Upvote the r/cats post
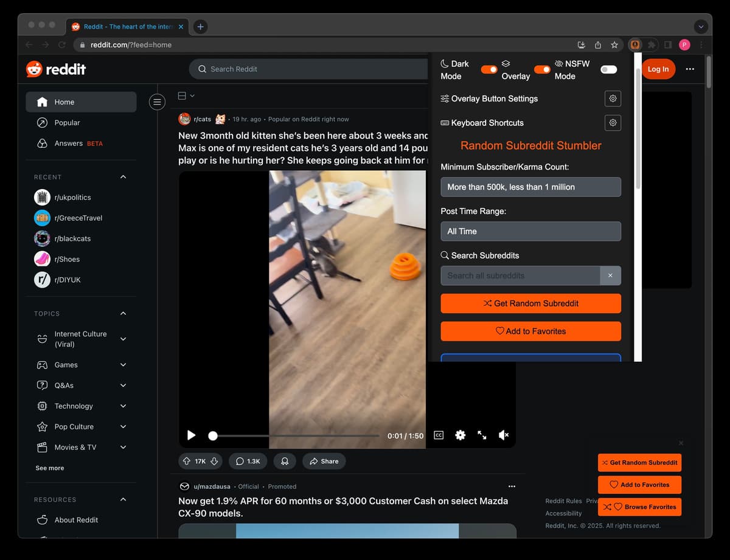 click(x=187, y=461)
